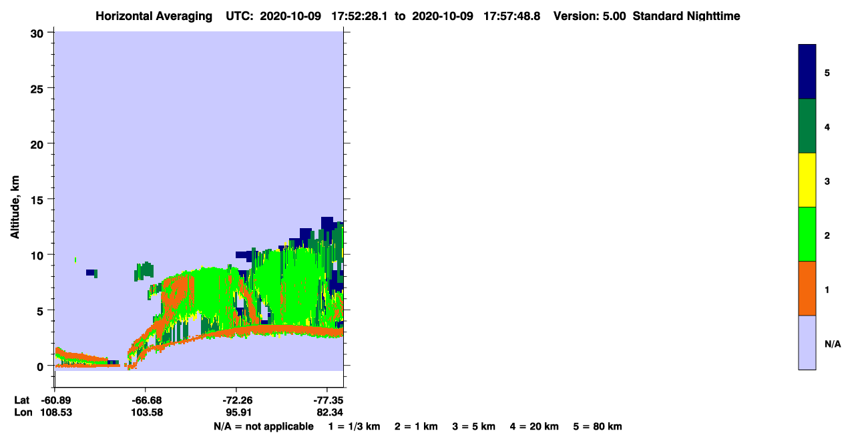Click the altitude tick label 25
Screen dimensions: 868x445
[x=39, y=88]
